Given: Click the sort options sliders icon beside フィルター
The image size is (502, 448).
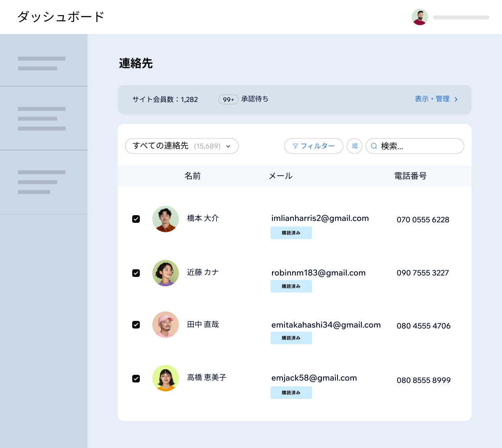Looking at the screenshot, I should 355,146.
